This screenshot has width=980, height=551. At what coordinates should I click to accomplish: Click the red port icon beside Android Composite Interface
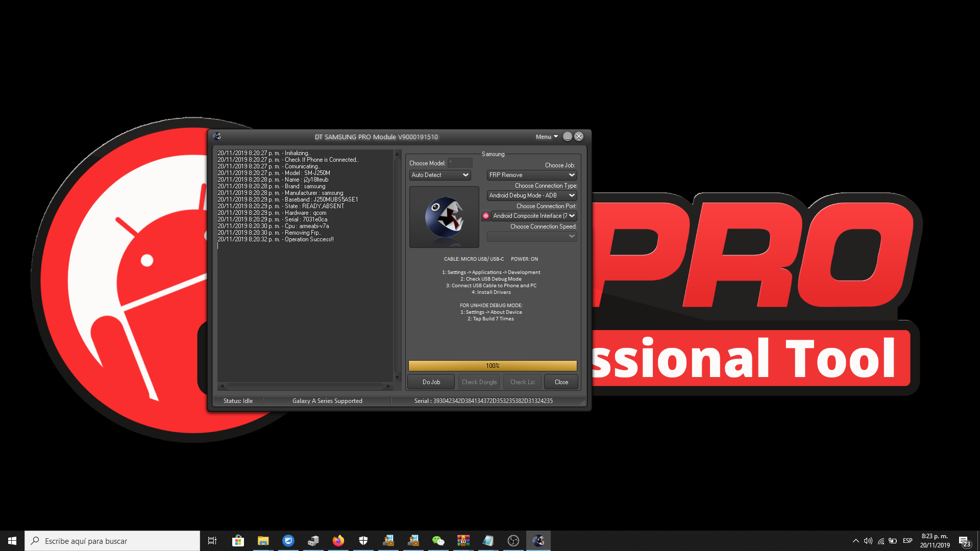tap(486, 216)
